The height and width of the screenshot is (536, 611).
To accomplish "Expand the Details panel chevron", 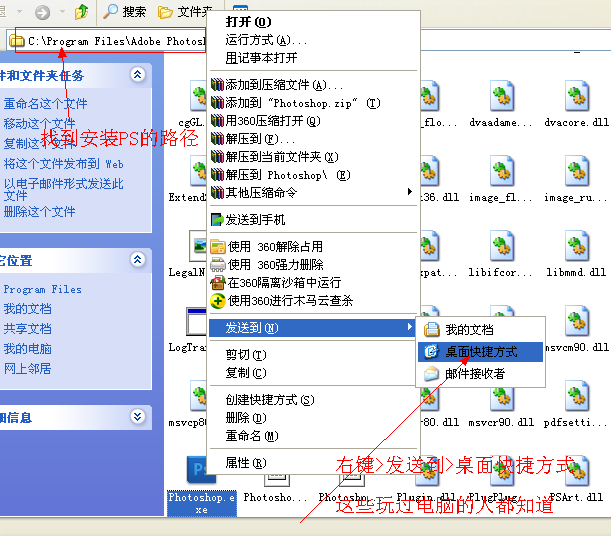I will [138, 416].
